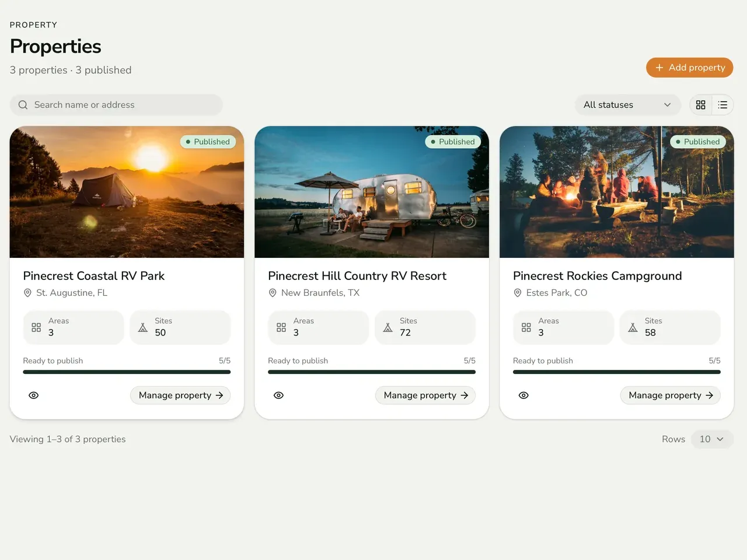The height and width of the screenshot is (560, 747).
Task: Focus the Search name or address field
Action: pos(116,105)
